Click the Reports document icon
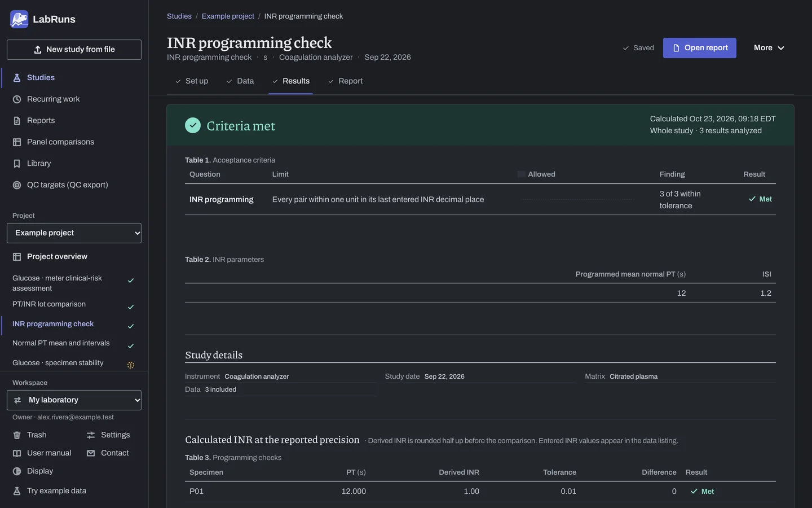The width and height of the screenshot is (812, 508). [x=17, y=121]
